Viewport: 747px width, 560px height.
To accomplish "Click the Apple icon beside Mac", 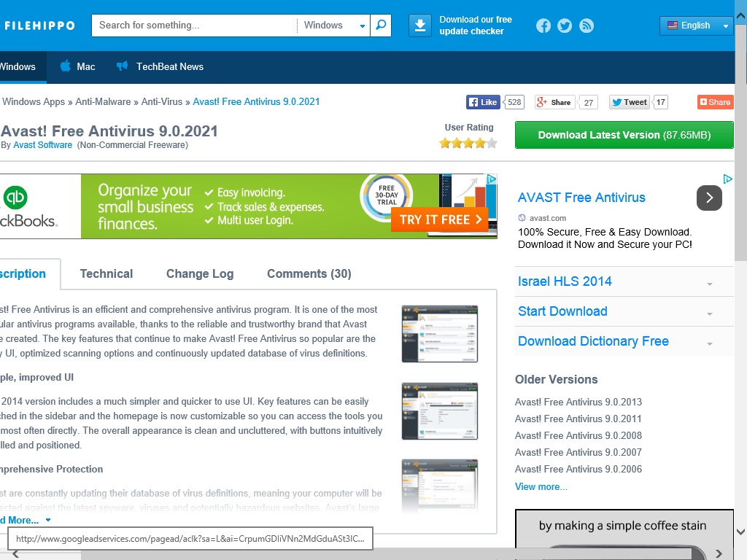I will tap(65, 66).
